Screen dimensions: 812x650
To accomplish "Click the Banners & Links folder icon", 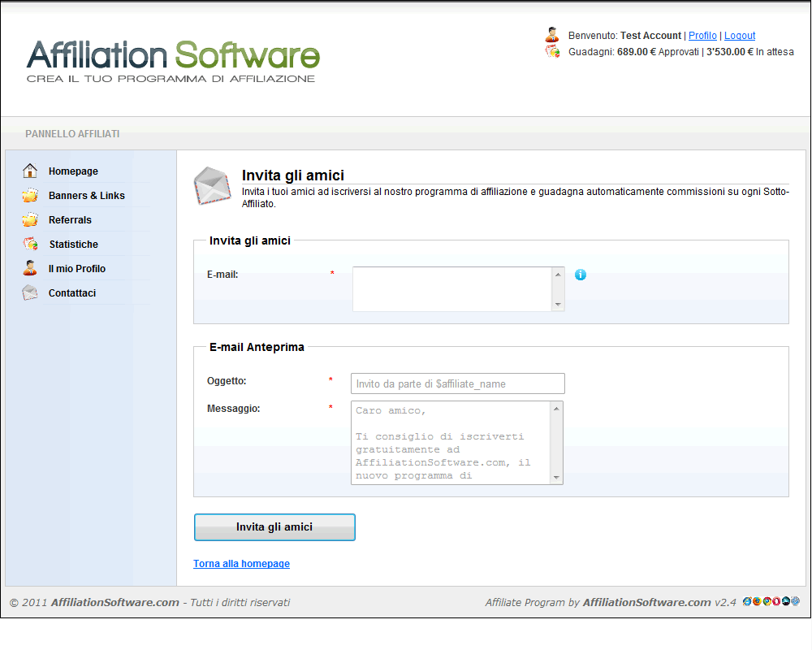I will click(30, 195).
